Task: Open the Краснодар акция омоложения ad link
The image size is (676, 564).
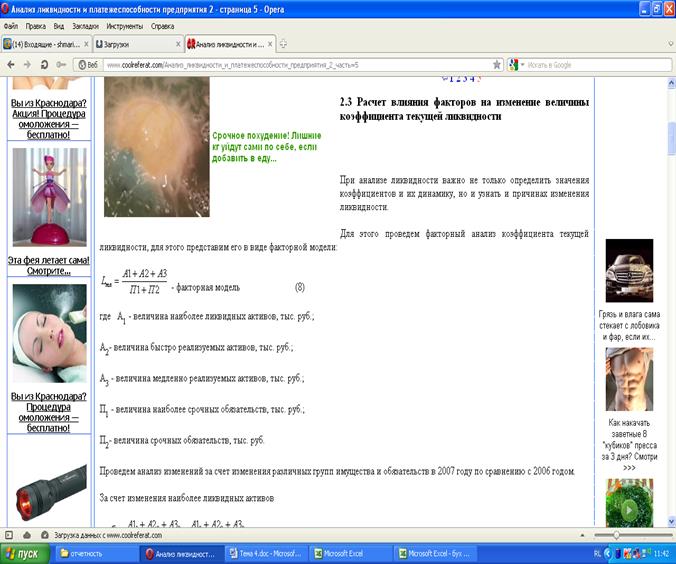Action: coord(48,119)
